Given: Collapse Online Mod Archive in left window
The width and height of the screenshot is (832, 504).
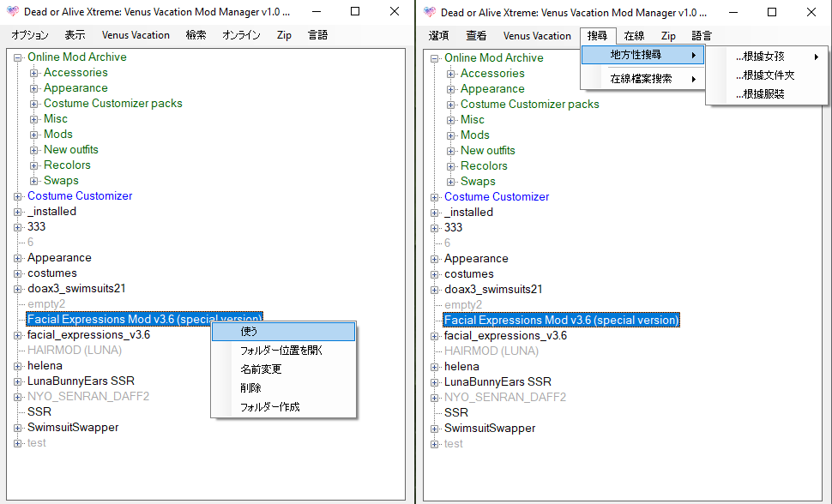Looking at the screenshot, I should pyautogui.click(x=17, y=57).
